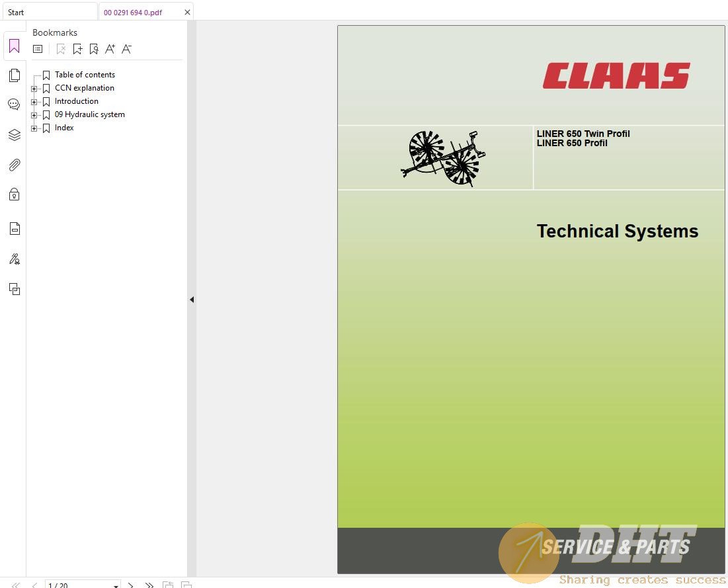Open the Table of contents bookmark
Image resolution: width=728 pixels, height=588 pixels.
tap(85, 75)
